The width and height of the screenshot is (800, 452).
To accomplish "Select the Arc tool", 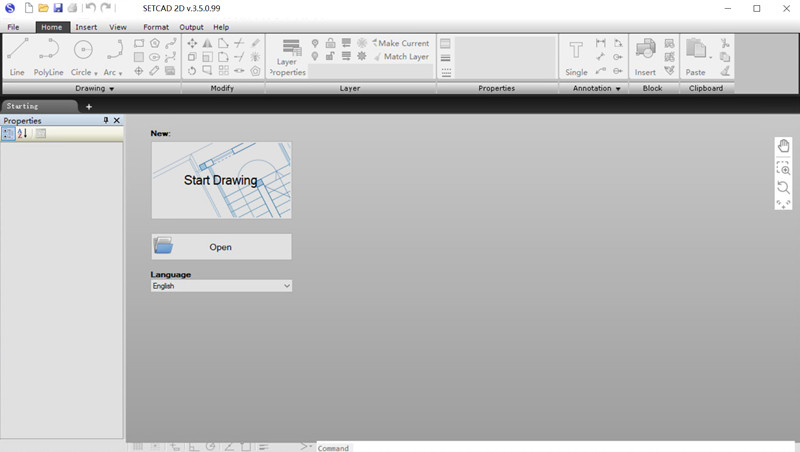I will tap(114, 57).
